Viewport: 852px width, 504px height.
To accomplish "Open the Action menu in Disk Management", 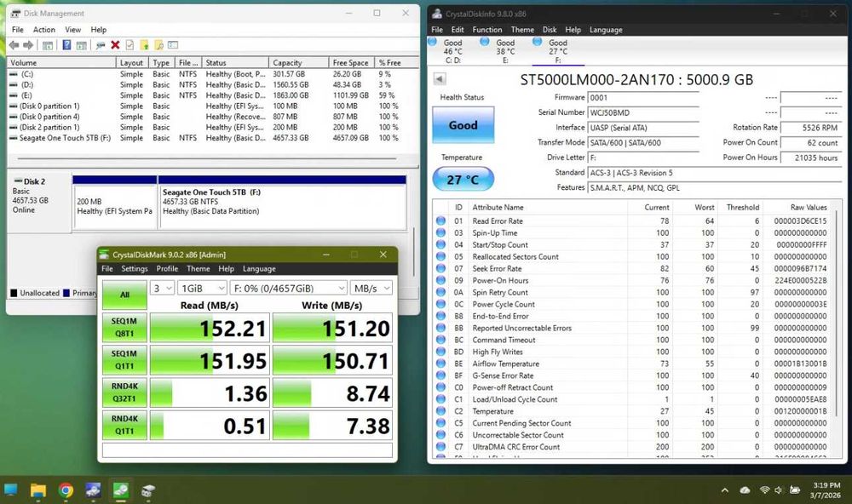I will [44, 30].
